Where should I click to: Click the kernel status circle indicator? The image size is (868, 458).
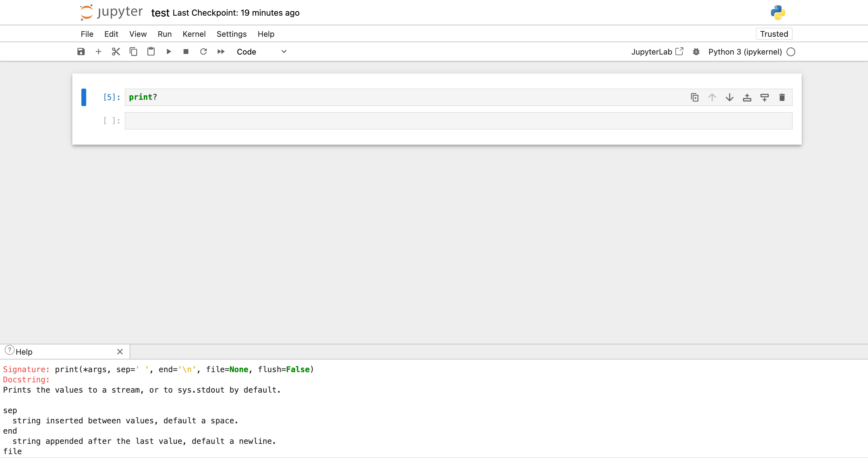click(x=791, y=52)
